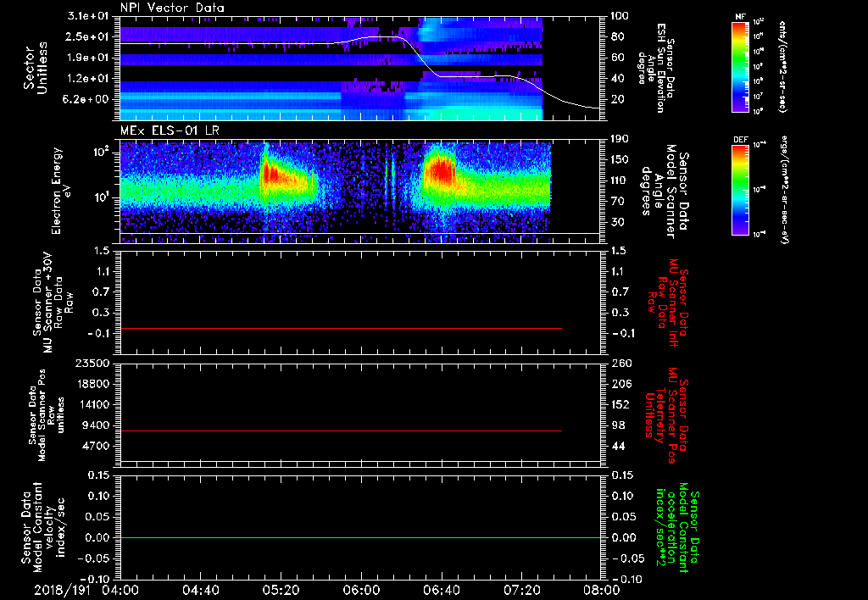The image size is (868, 600).
Task: Select the green 'Model Constant acceleration' axis title
Action: pyautogui.click(x=676, y=528)
